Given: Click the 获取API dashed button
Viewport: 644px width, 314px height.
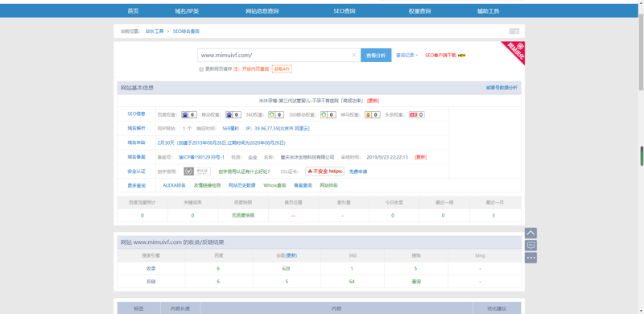Looking at the screenshot, I should point(282,69).
